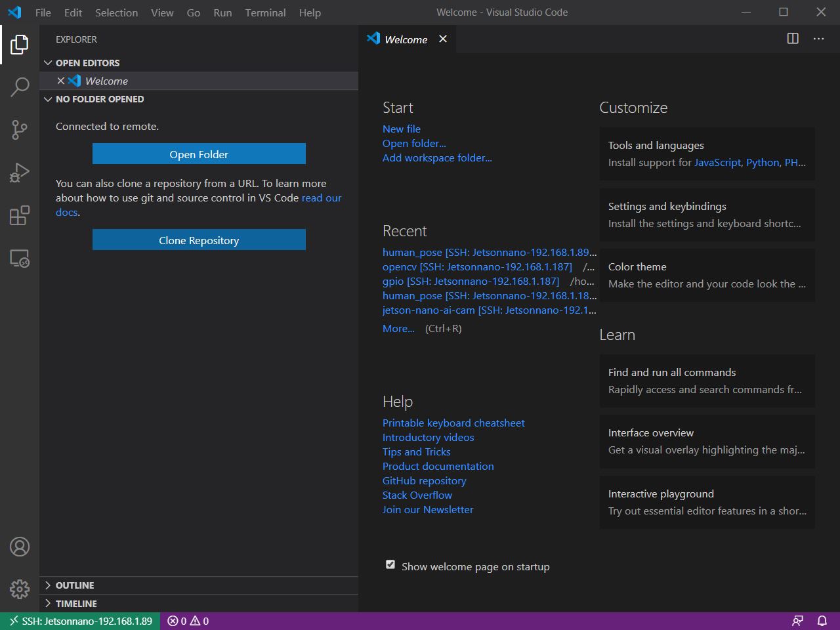The image size is (840, 630).
Task: Open the File menu
Action: (43, 12)
